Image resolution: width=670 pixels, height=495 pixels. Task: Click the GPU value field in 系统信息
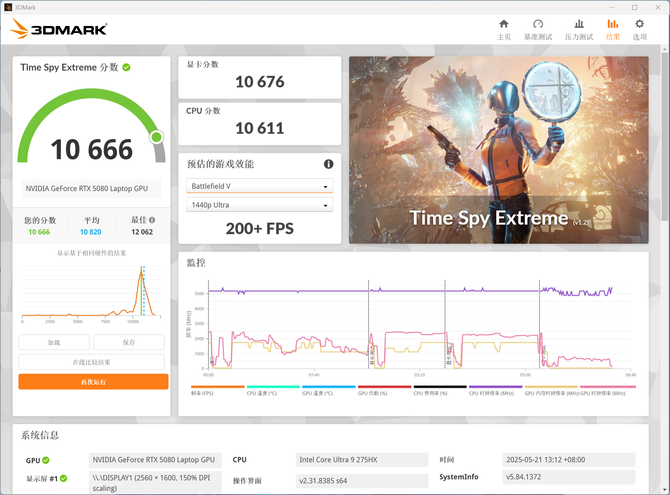pyautogui.click(x=155, y=460)
